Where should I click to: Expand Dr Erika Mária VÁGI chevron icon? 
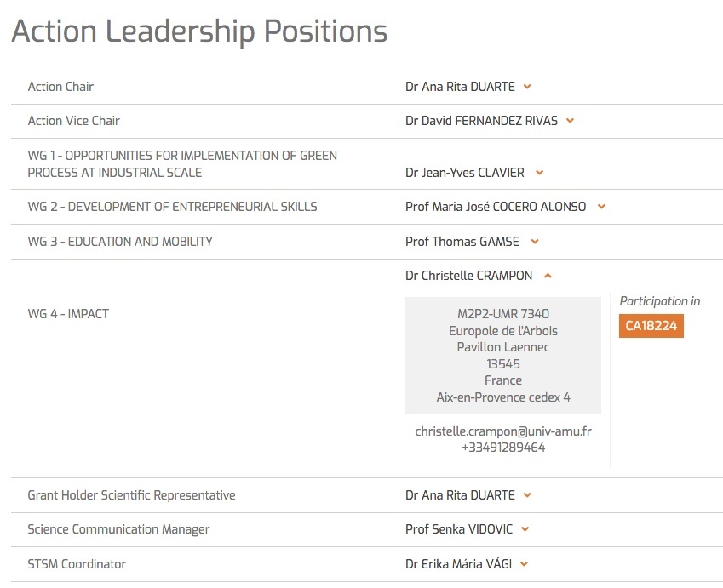(x=524, y=563)
